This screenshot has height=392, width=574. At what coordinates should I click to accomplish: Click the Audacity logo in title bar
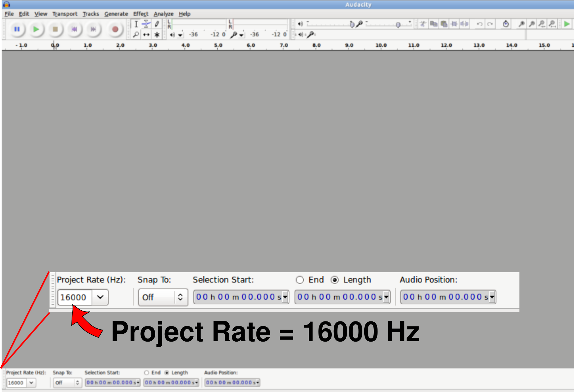(x=6, y=4)
